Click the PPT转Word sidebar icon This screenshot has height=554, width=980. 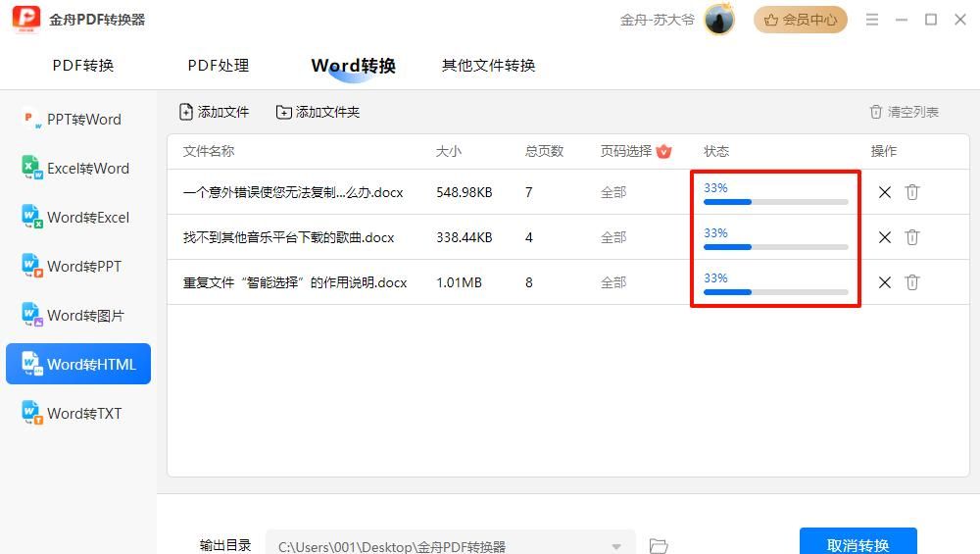click(31, 119)
